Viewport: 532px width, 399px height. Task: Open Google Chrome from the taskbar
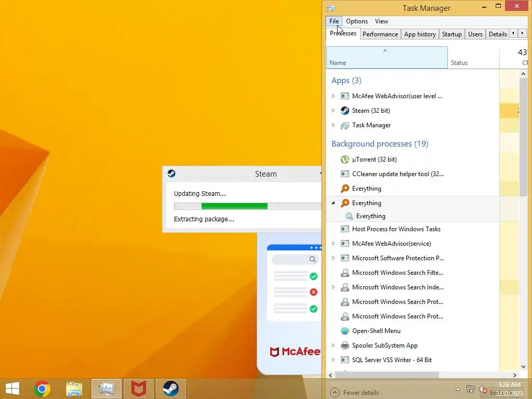[x=42, y=389]
